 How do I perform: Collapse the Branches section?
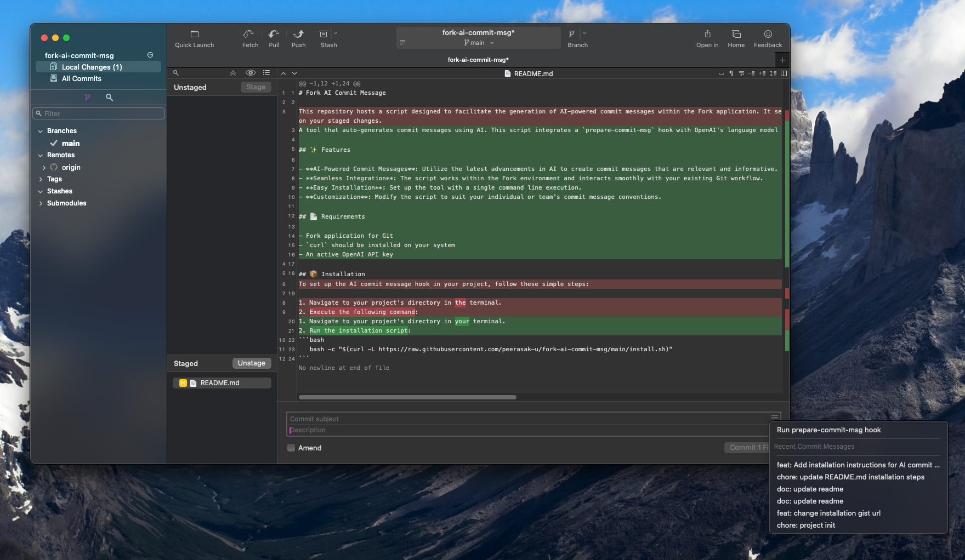tap(41, 131)
